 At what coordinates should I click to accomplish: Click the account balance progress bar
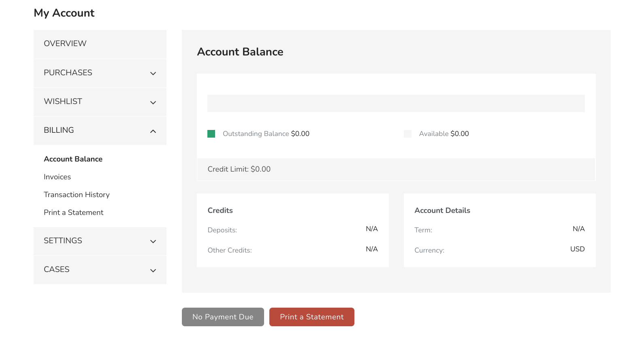click(x=396, y=103)
